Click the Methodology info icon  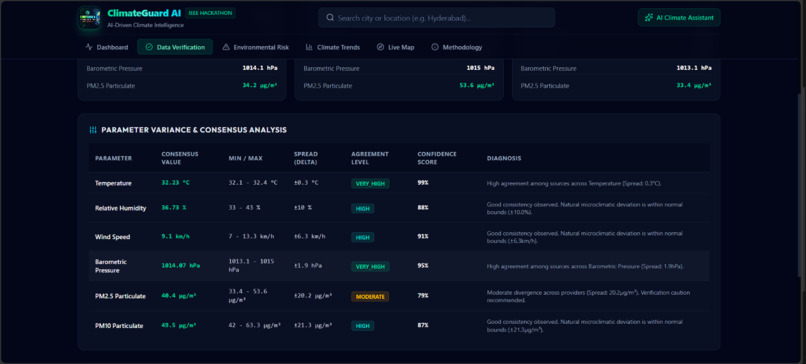pyautogui.click(x=435, y=47)
